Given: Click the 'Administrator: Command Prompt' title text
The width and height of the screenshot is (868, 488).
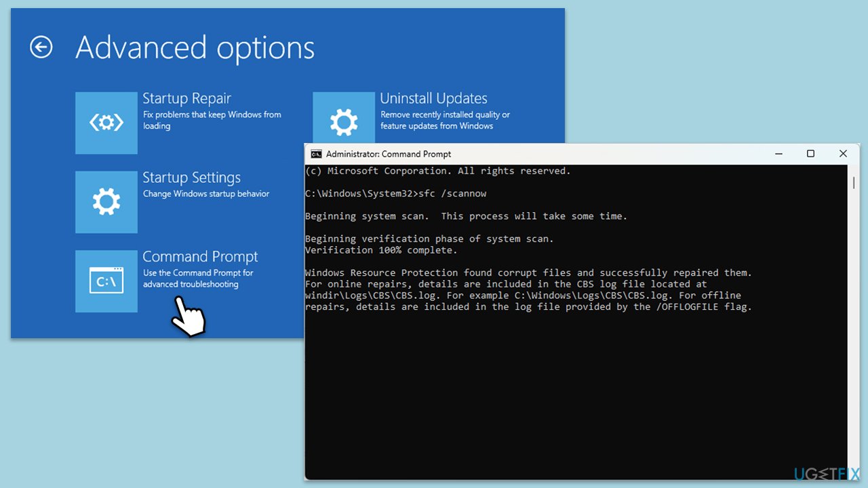Looking at the screenshot, I should click(389, 154).
